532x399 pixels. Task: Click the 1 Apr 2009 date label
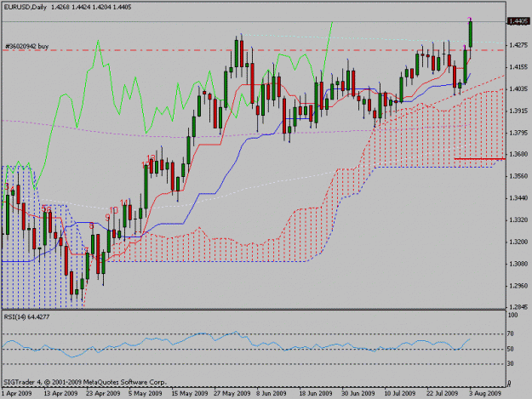point(17,393)
